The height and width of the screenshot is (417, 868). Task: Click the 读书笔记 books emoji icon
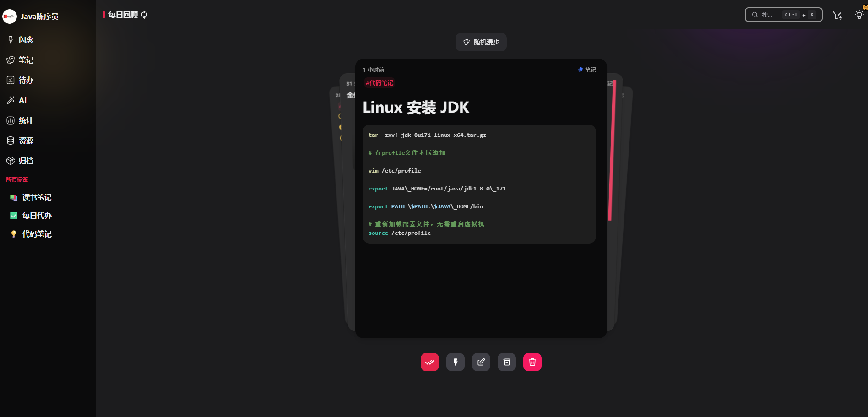point(14,197)
